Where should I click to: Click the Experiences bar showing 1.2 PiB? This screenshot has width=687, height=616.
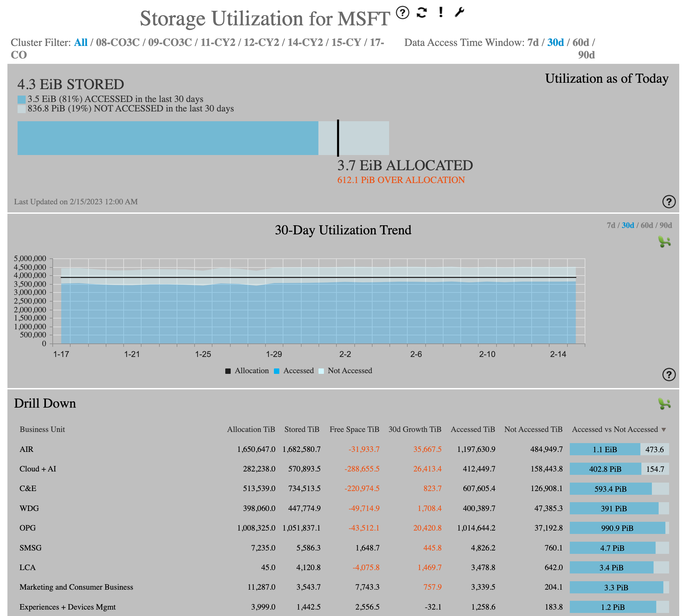click(613, 607)
